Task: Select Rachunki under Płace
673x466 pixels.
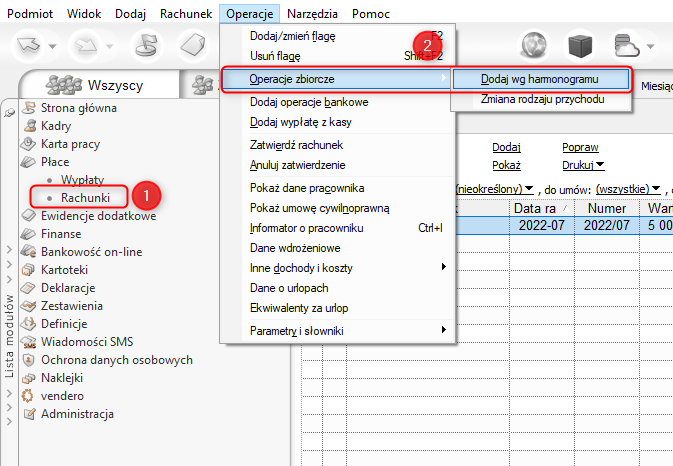Action: (85, 197)
